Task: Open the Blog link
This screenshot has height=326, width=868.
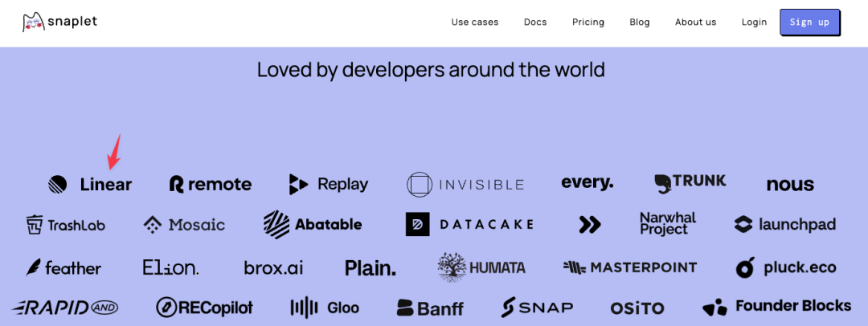Action: pos(640,22)
